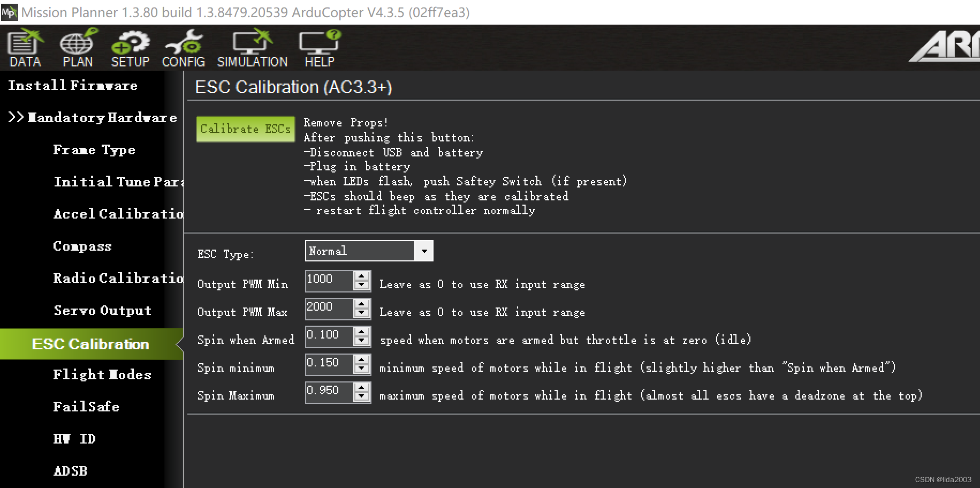This screenshot has height=488, width=980.
Task: Click the Output PWM Max label
Action: (242, 312)
